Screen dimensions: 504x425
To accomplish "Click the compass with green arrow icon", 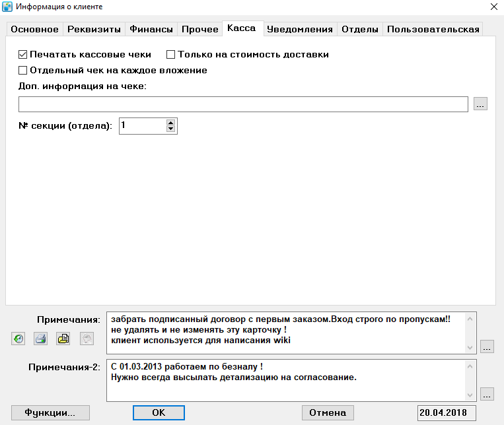I will coord(18,339).
